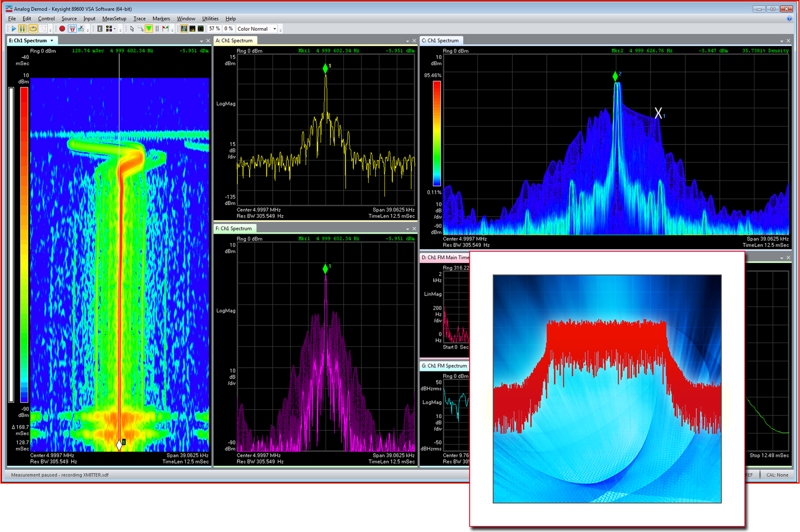Toggle Pause on the measurement toolbar

point(22,28)
